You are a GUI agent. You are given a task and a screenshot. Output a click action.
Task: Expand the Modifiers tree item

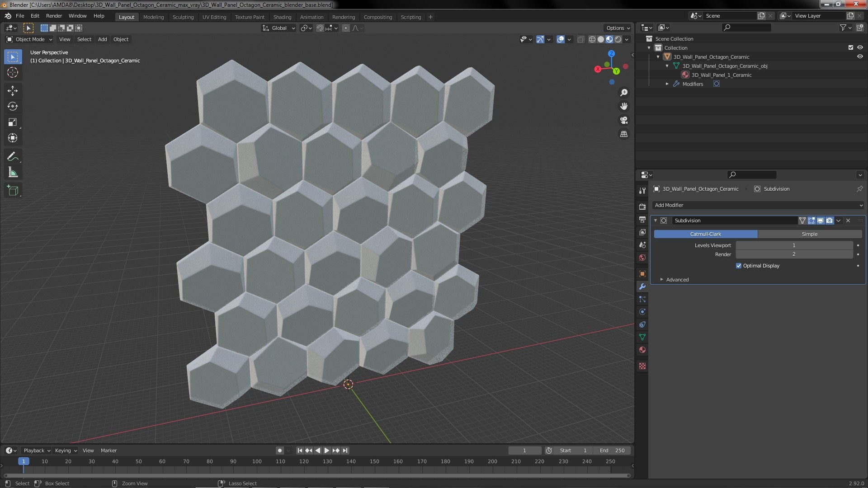point(667,84)
